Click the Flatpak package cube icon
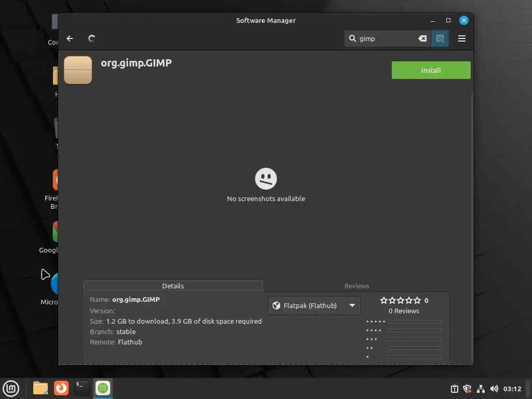 pyautogui.click(x=276, y=305)
